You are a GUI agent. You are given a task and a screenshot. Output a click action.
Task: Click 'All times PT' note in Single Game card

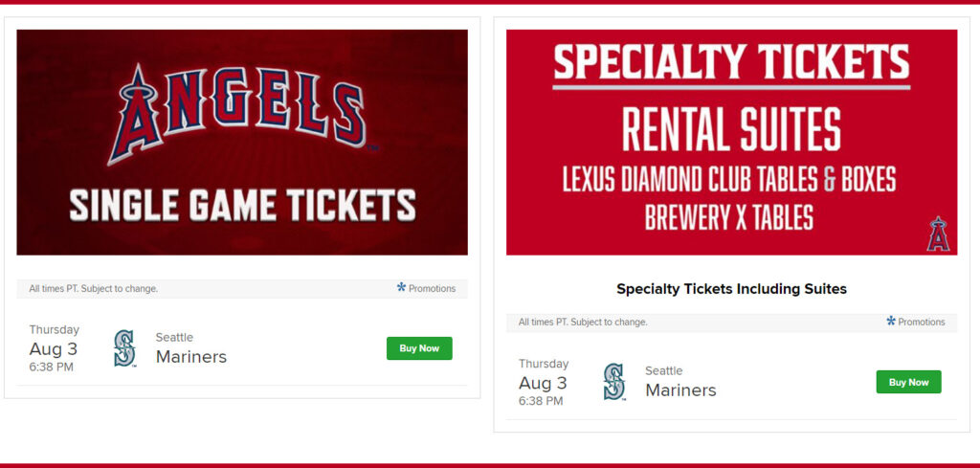click(94, 288)
